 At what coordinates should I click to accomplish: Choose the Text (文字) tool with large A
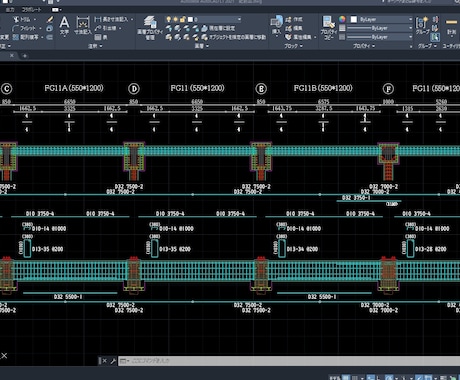[x=64, y=26]
